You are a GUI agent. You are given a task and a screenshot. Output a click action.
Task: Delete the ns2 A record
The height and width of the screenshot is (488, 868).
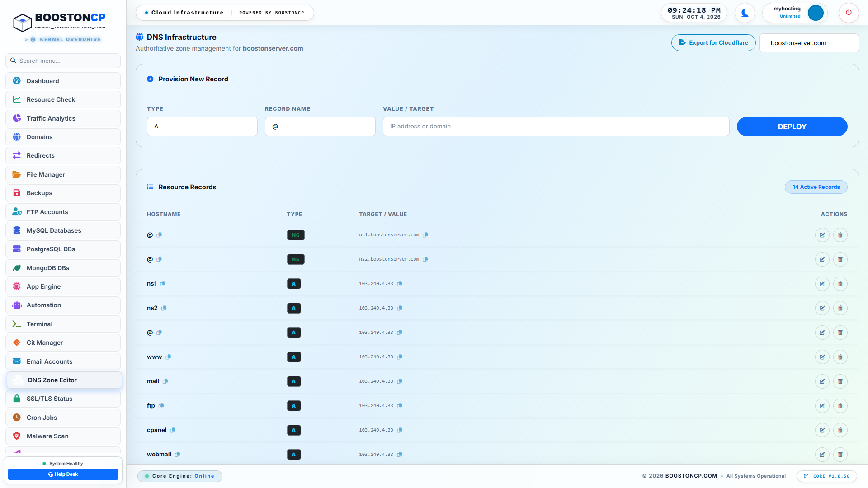pyautogui.click(x=840, y=308)
